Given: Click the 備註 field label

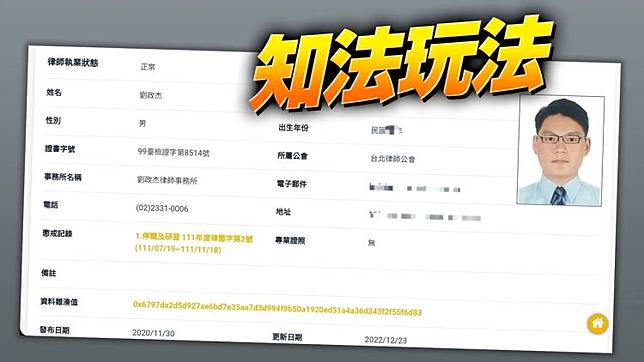Looking at the screenshot, I should 48,273.
